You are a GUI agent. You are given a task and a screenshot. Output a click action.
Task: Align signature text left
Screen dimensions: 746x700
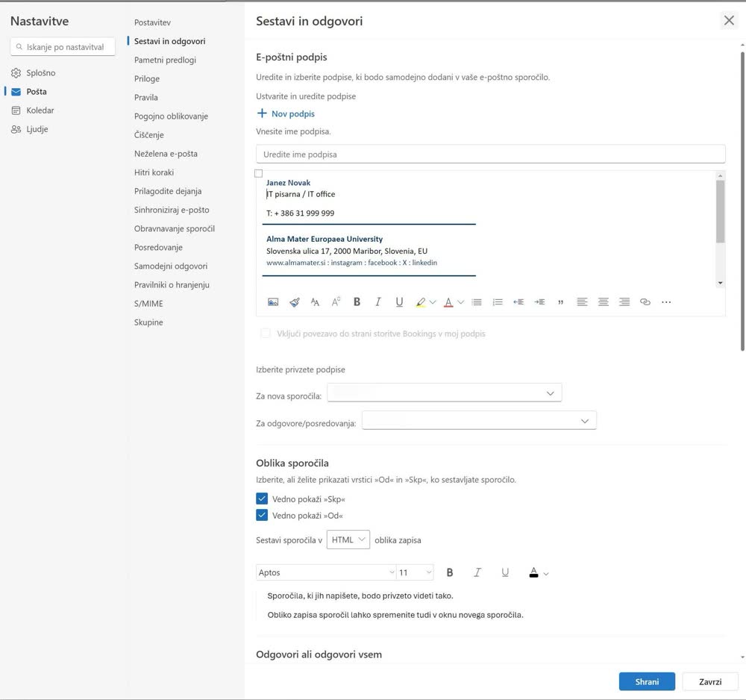tap(582, 302)
